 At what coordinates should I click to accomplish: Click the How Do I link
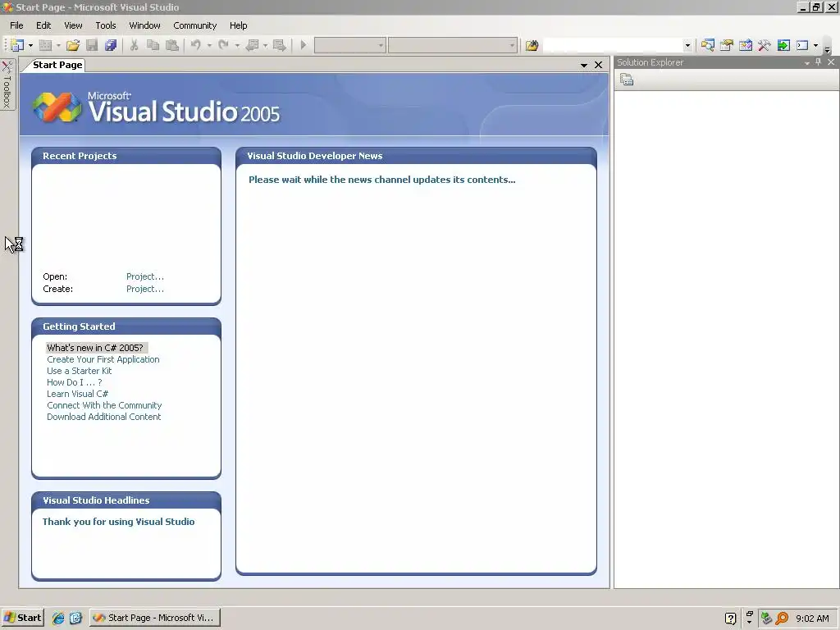(x=74, y=382)
